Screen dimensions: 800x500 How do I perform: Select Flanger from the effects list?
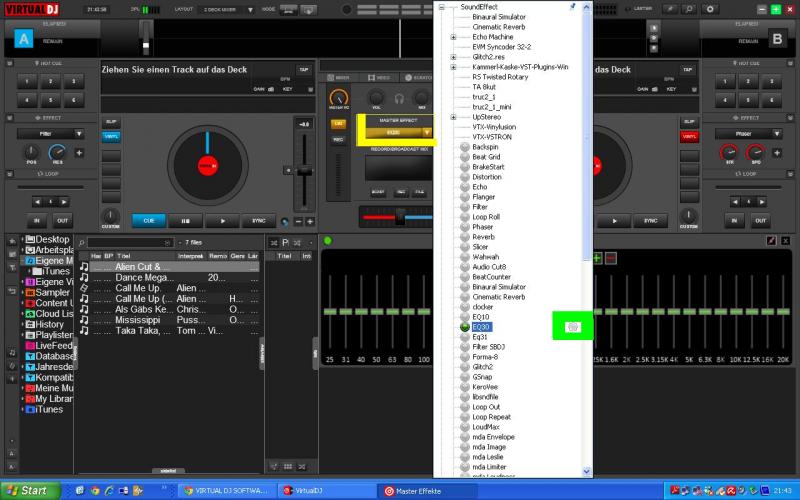pos(484,197)
